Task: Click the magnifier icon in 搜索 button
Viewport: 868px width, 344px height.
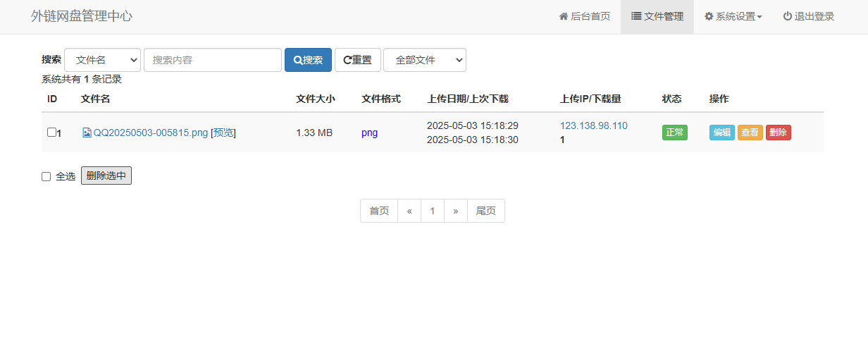Action: click(298, 60)
